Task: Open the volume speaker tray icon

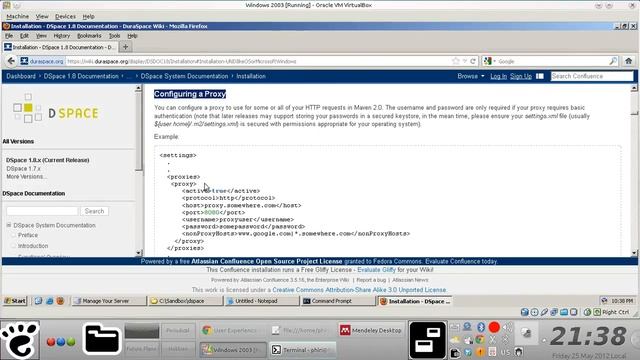Action: point(507,327)
